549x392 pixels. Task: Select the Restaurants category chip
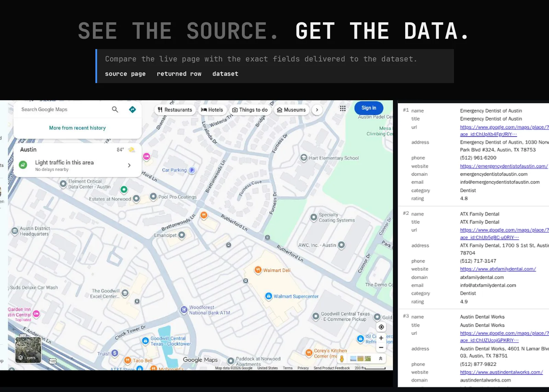pos(175,110)
